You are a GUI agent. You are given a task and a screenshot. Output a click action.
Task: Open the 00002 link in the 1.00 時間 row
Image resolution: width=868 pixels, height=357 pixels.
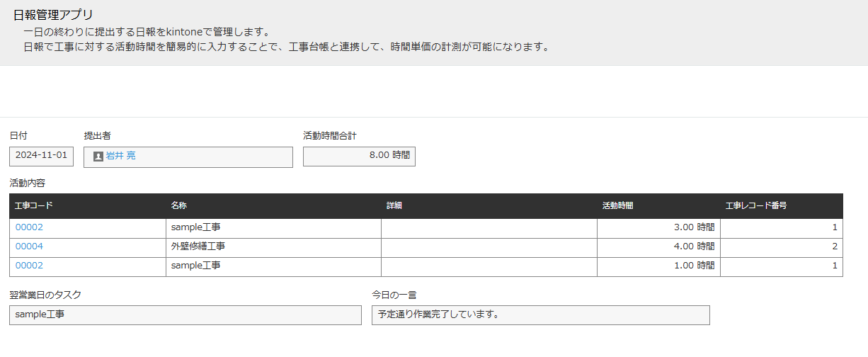[x=30, y=266]
